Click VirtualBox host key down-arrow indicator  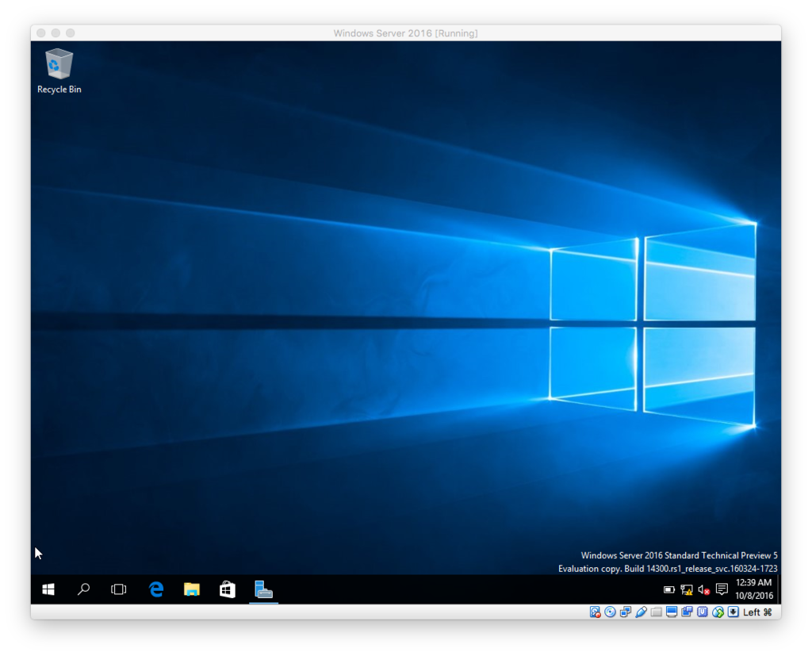[733, 612]
